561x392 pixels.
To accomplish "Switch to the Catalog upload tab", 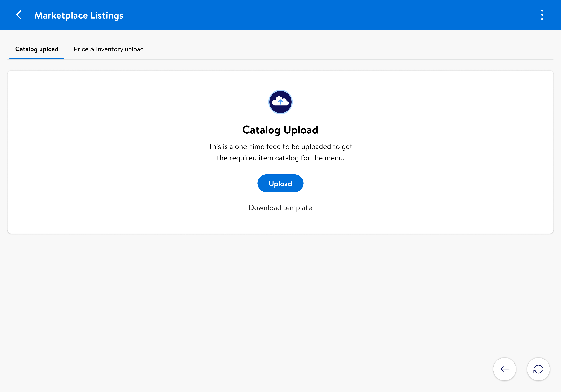I will point(37,49).
